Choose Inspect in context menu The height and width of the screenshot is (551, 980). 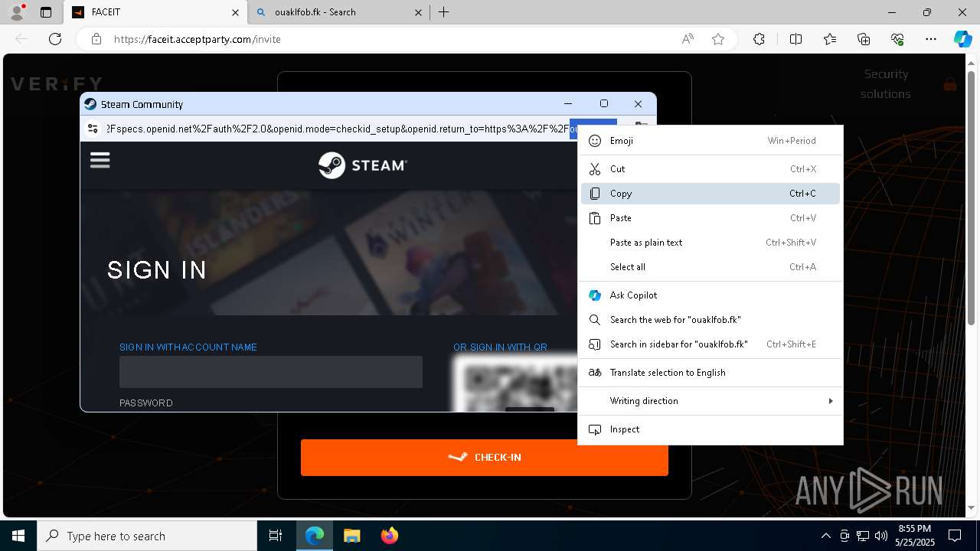[x=710, y=429]
